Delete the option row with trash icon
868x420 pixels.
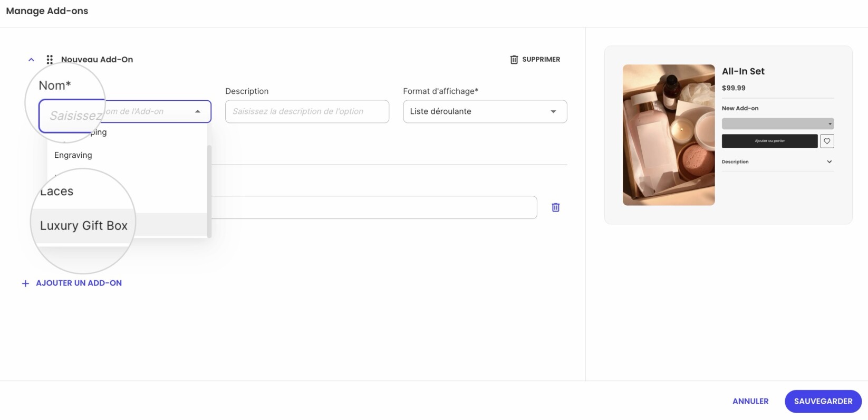(x=555, y=207)
